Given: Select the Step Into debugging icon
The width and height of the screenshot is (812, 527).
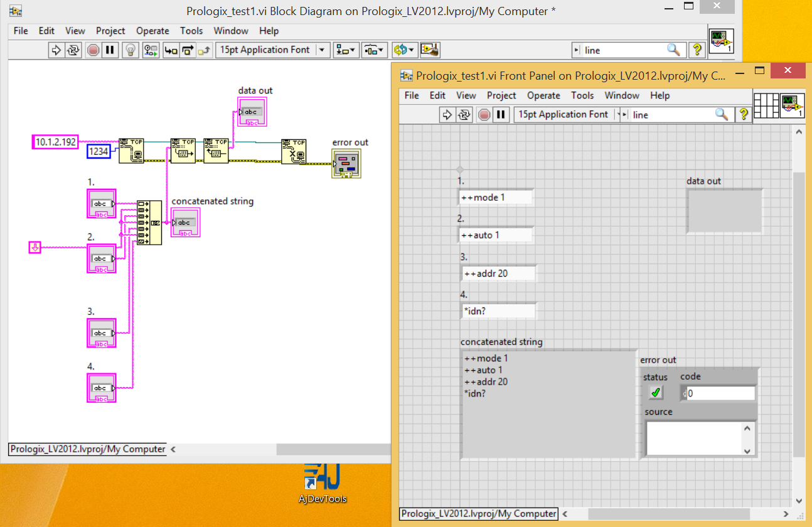Looking at the screenshot, I should click(170, 50).
